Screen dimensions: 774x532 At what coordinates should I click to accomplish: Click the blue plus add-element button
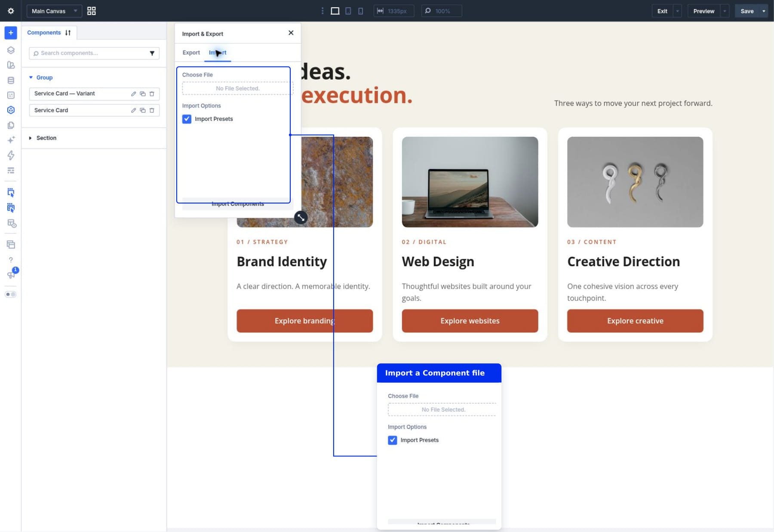coord(11,33)
